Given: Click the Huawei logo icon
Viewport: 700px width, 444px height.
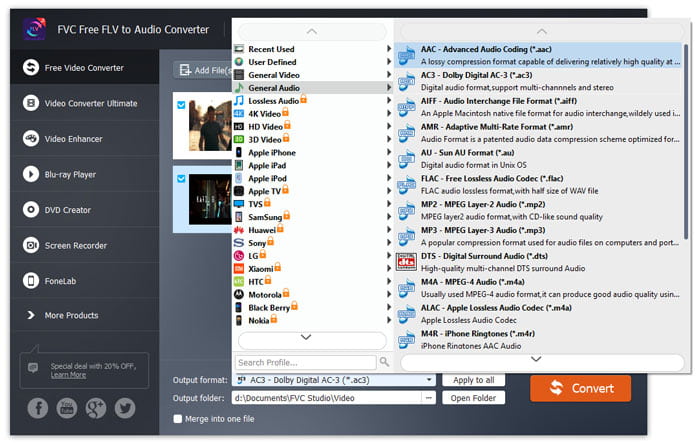Looking at the screenshot, I should tap(239, 230).
